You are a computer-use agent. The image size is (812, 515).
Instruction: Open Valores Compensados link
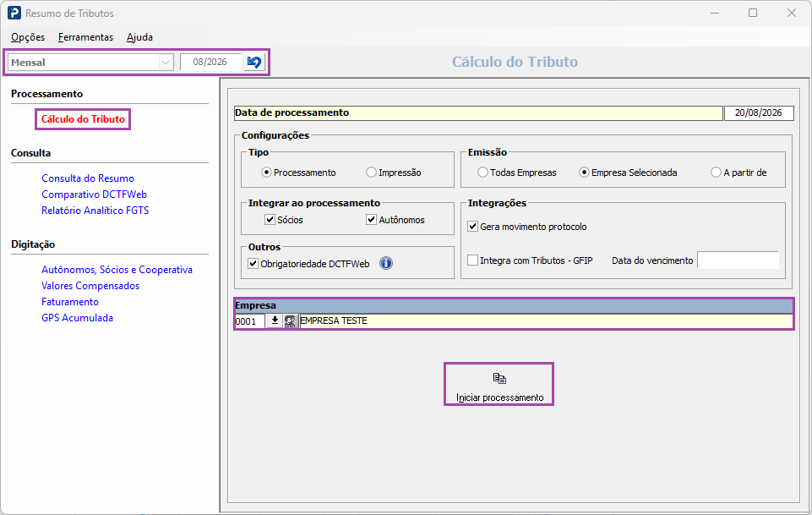coord(90,286)
